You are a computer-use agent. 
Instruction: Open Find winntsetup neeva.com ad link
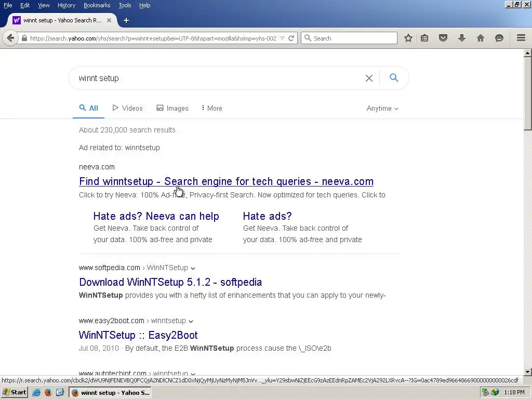(227, 181)
